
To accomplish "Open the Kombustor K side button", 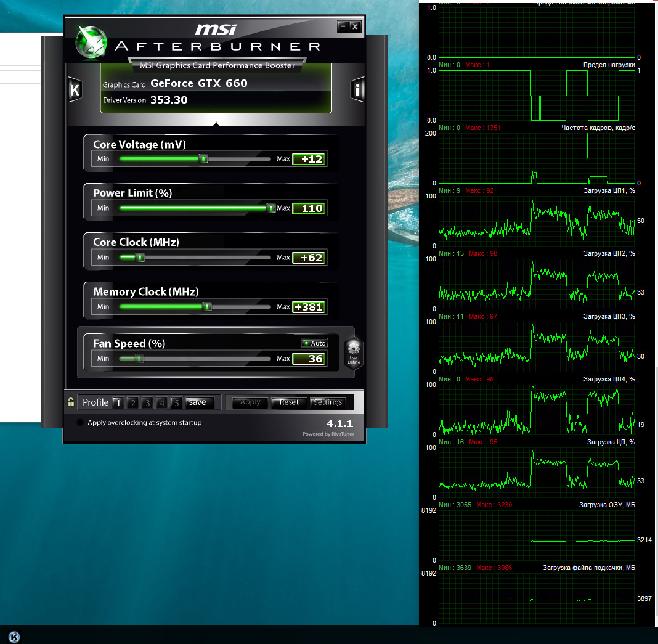I will [75, 89].
